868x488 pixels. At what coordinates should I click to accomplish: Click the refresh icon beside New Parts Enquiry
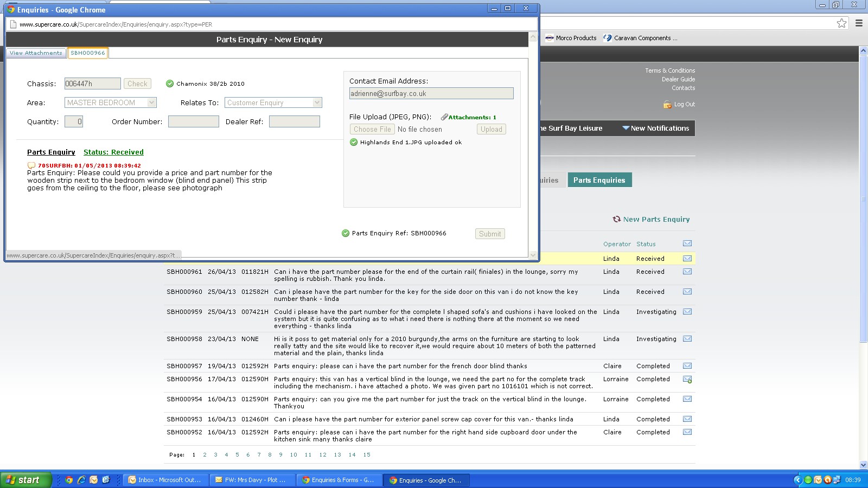click(616, 220)
